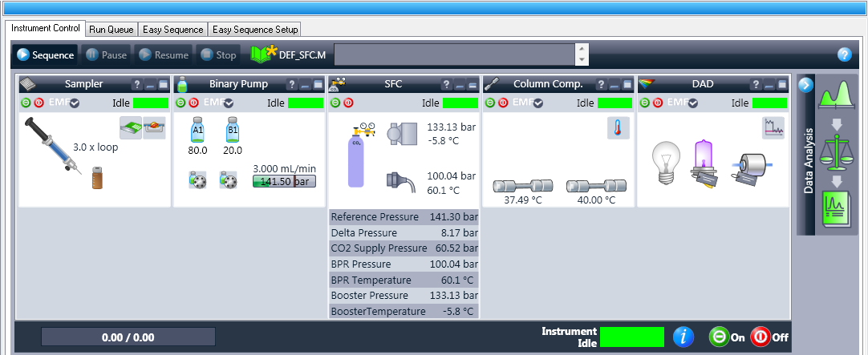Turn on the Binary Pump module
Screen dimensions: 868x355
click(180, 103)
